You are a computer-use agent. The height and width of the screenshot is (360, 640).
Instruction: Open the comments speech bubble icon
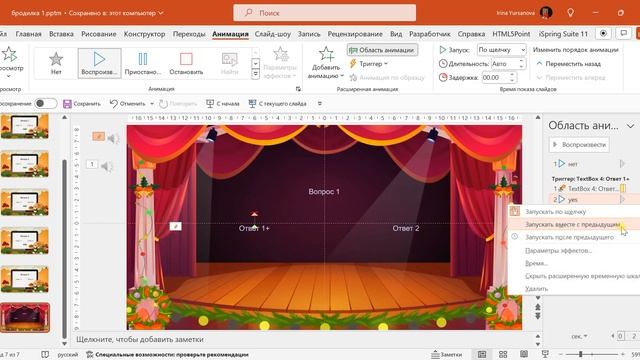coord(623,33)
